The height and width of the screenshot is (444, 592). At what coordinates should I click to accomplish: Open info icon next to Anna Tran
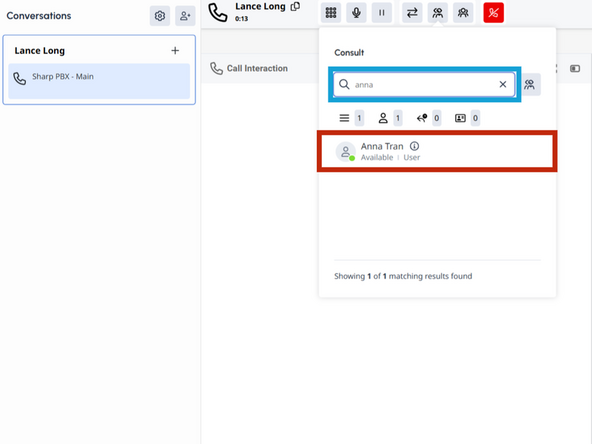coord(415,146)
